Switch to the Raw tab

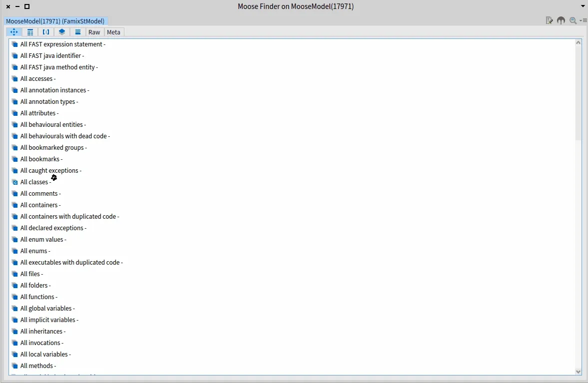[x=94, y=32]
